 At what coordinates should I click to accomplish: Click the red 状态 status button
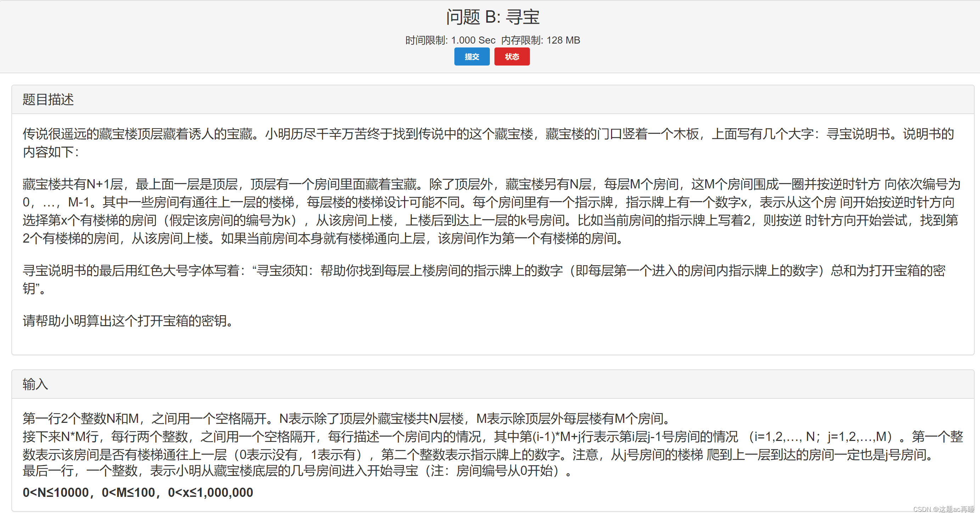[512, 57]
